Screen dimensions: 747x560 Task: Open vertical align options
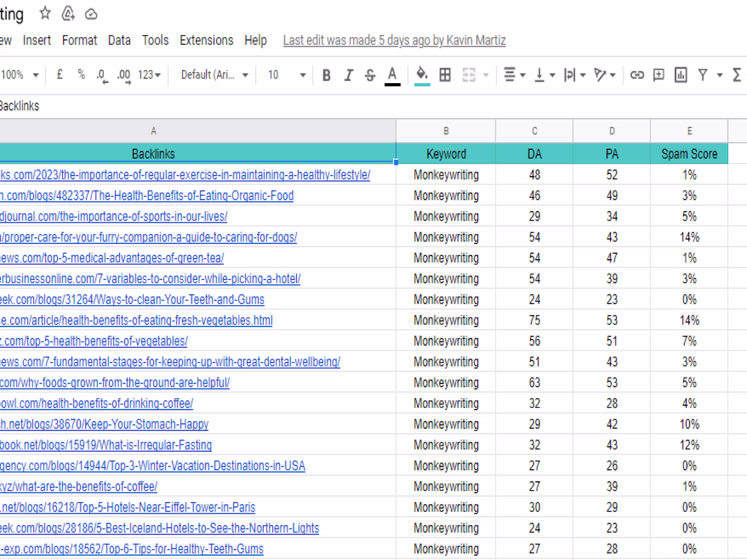(544, 75)
